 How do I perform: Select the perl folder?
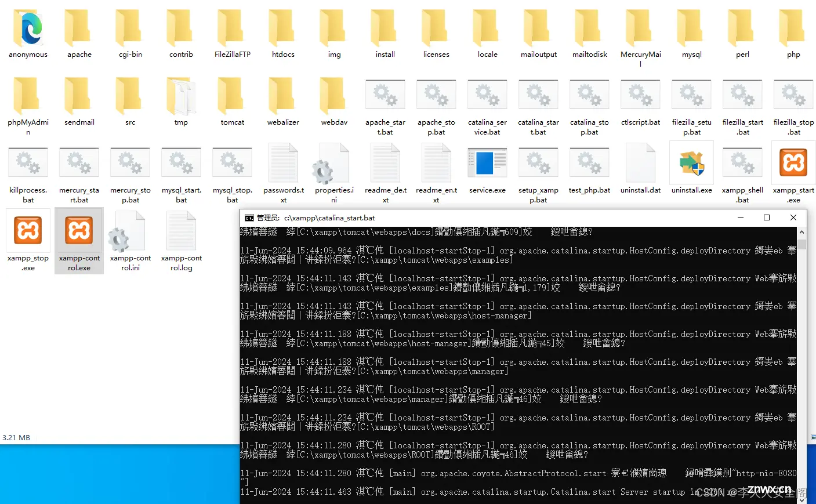(742, 34)
